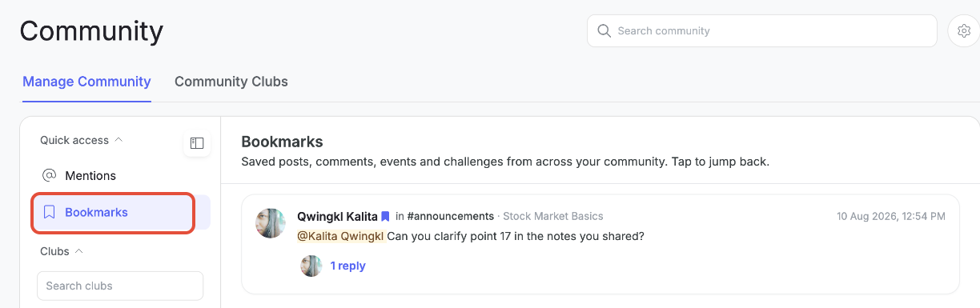Click the Bookmarks ribbon icon in sidebar
980x308 pixels.
[49, 212]
